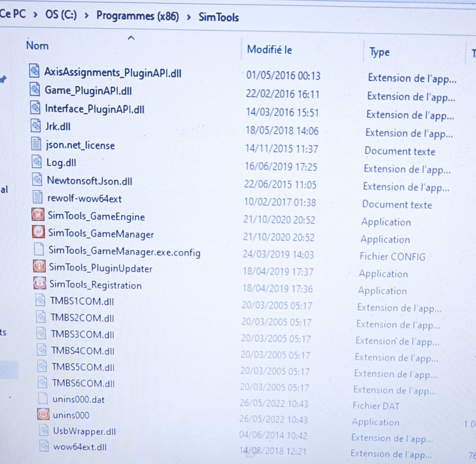The height and width of the screenshot is (464, 476).
Task: Click the TMBS2COM.dll file icon
Action: coord(41,316)
